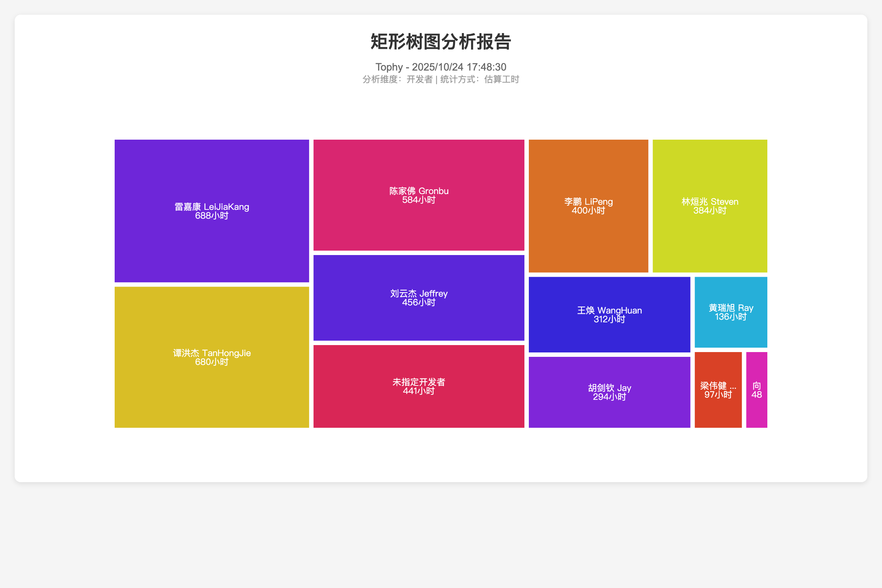This screenshot has height=588, width=882.
Task: Click the 矩形树图分析报告 title heading
Action: tap(441, 42)
